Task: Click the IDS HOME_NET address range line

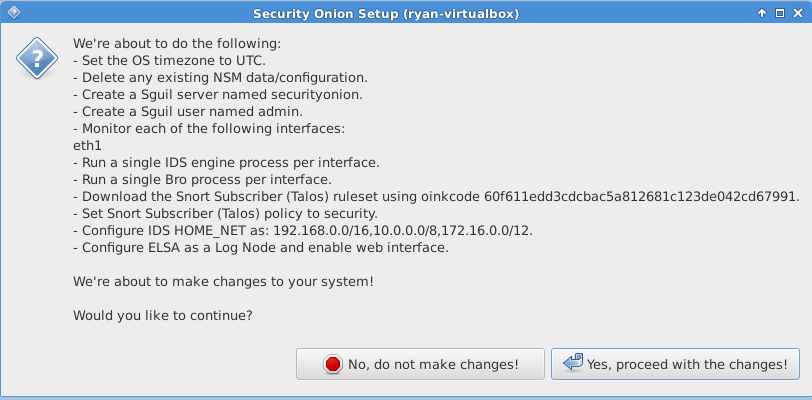Action: tap(303, 231)
